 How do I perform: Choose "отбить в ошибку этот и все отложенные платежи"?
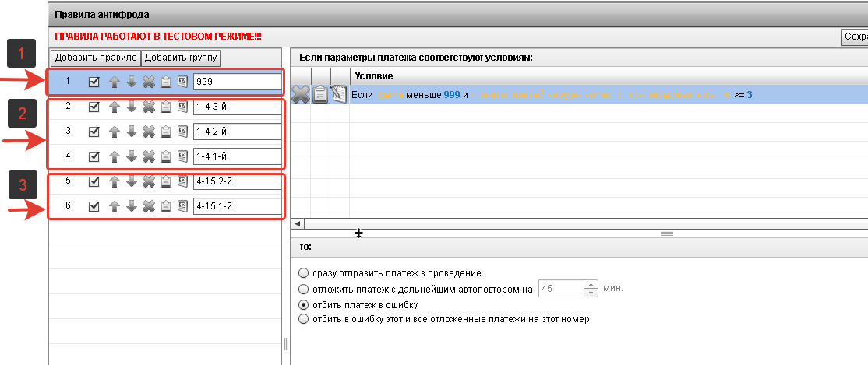[x=303, y=319]
